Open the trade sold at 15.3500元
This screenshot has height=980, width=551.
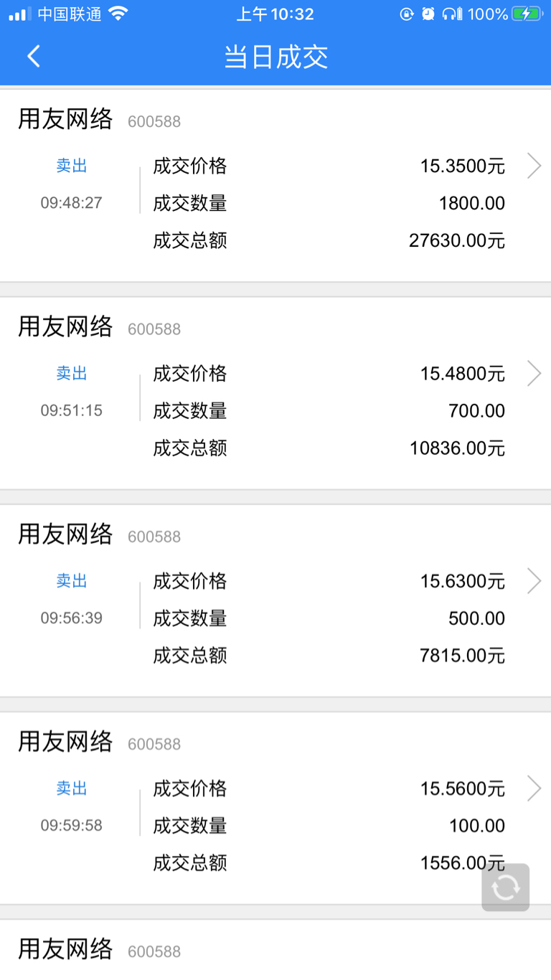click(x=275, y=186)
